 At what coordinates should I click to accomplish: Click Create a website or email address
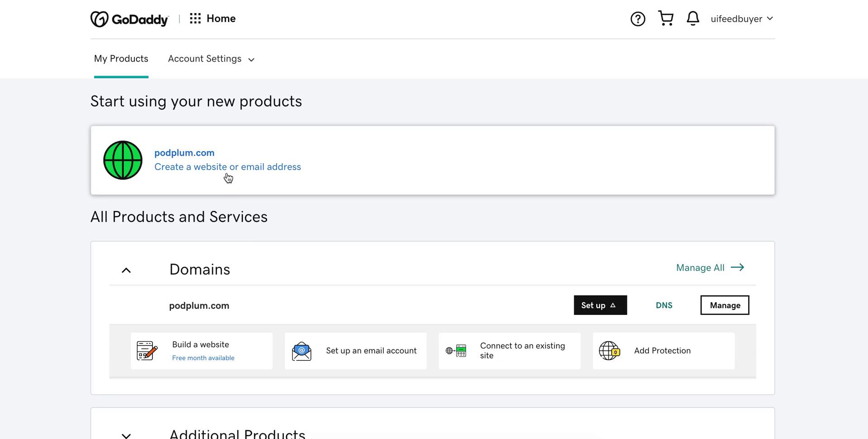pyautogui.click(x=227, y=167)
